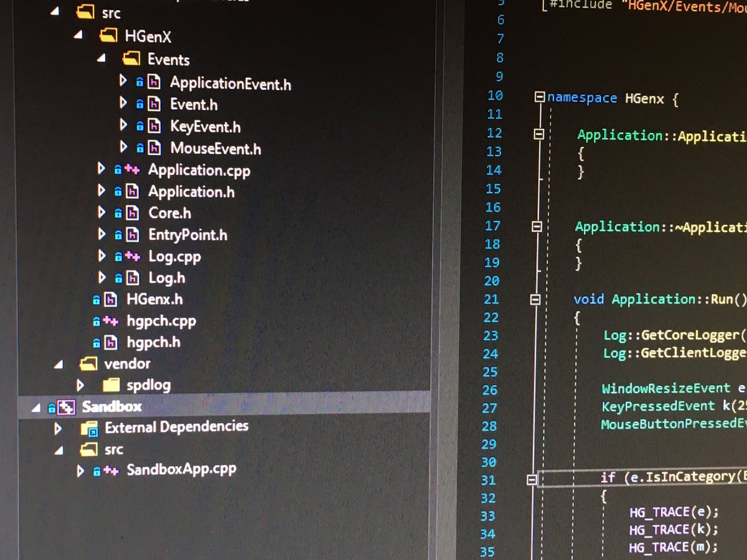Expand the Application.cpp tree node
The image size is (747, 560).
[101, 169]
